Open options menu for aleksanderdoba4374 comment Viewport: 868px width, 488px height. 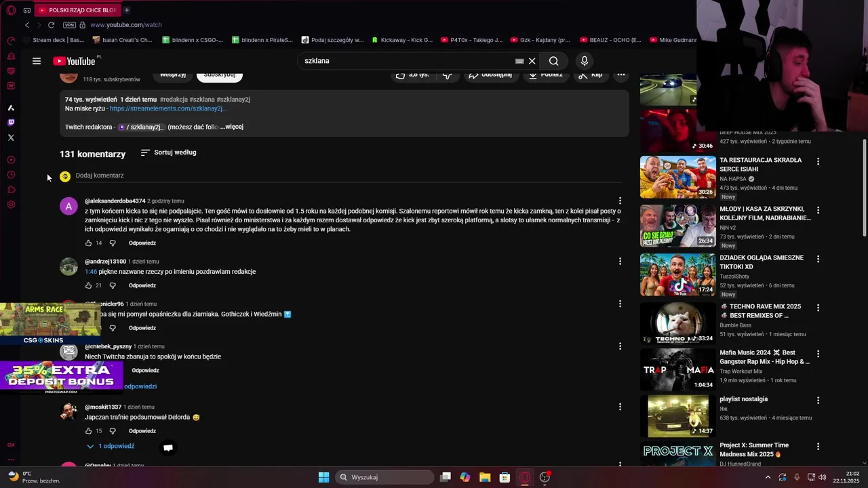pyautogui.click(x=620, y=201)
